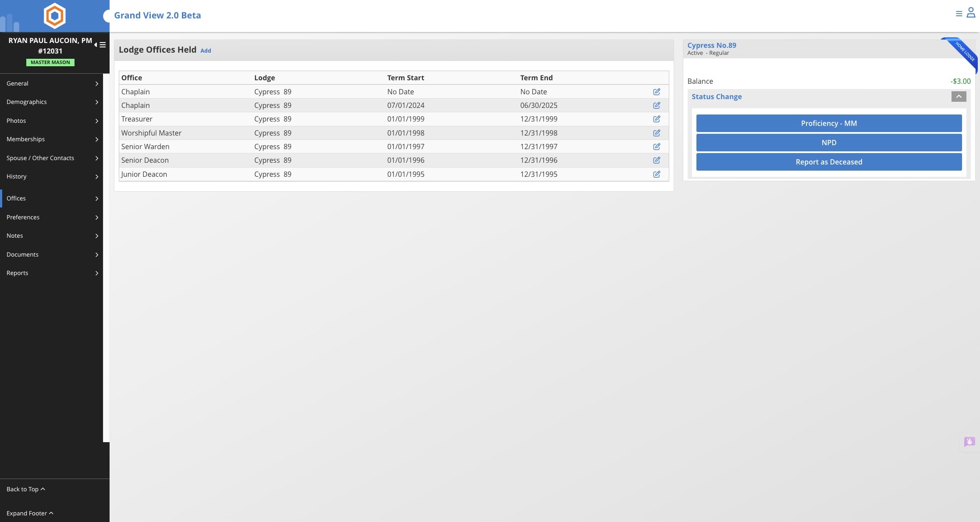This screenshot has width=980, height=522.
Task: Edit the Senior Warden office row
Action: coord(656,147)
